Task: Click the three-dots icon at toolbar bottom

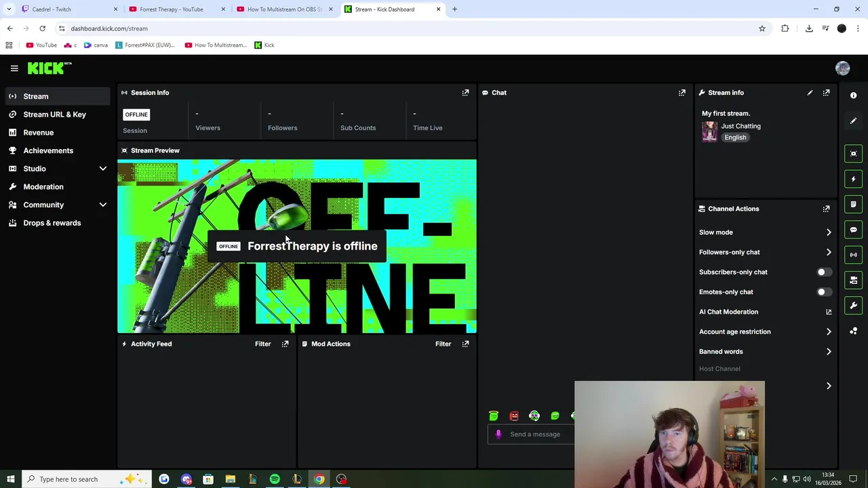Action: [853, 331]
